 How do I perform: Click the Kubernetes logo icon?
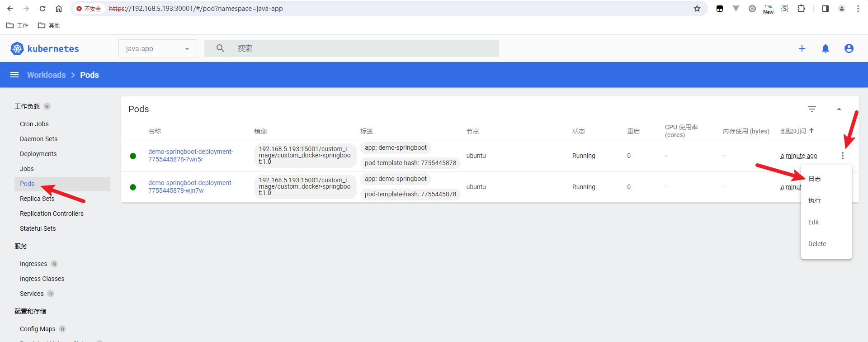click(17, 48)
